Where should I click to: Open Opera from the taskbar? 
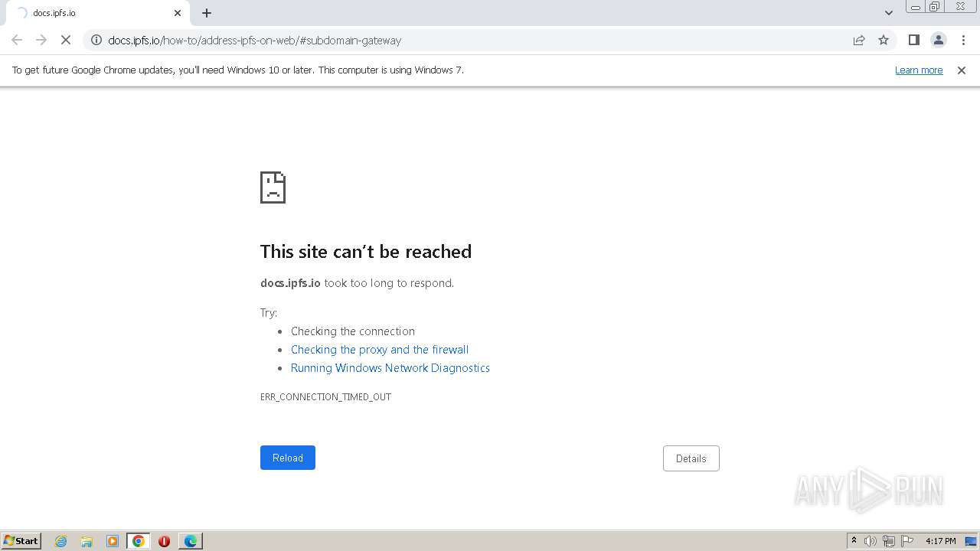coord(164,541)
